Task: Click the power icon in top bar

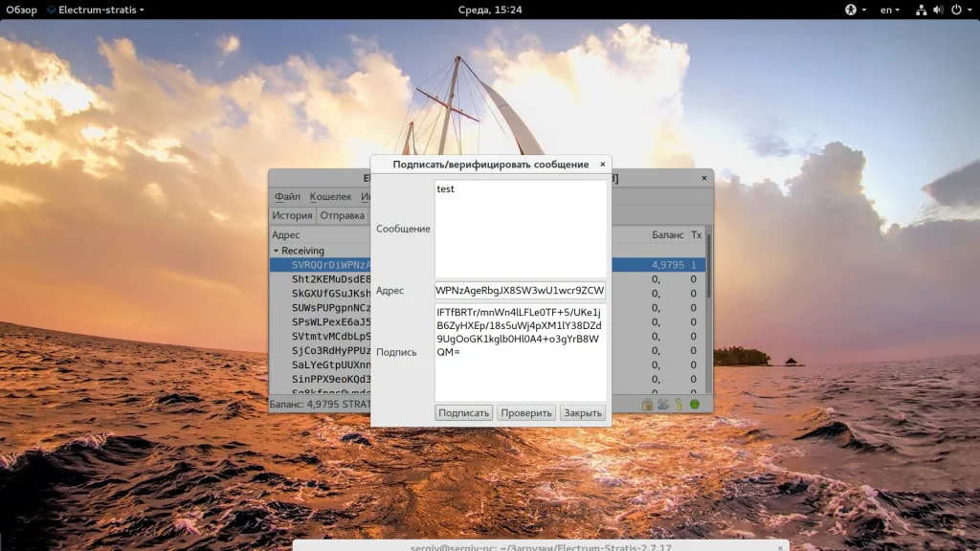Action: click(955, 10)
